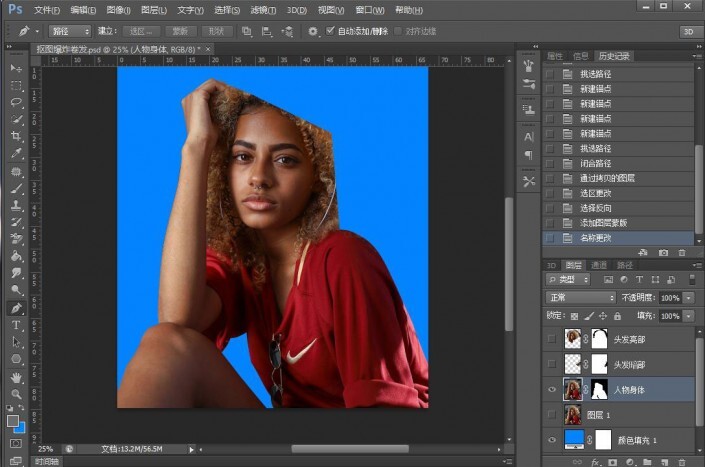Choose the Eyedropper tool
Viewport: 705px width, 467px height.
coord(16,154)
